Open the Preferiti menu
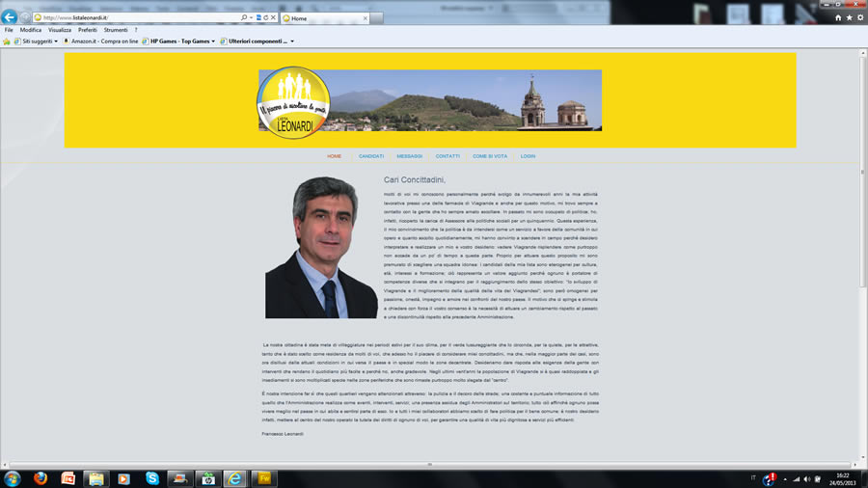This screenshot has height=488, width=868. point(88,30)
